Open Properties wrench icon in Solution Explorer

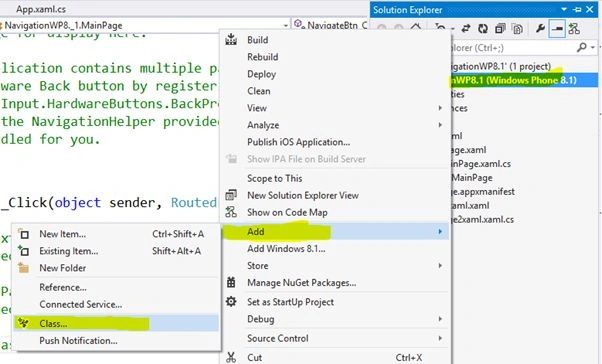point(540,29)
